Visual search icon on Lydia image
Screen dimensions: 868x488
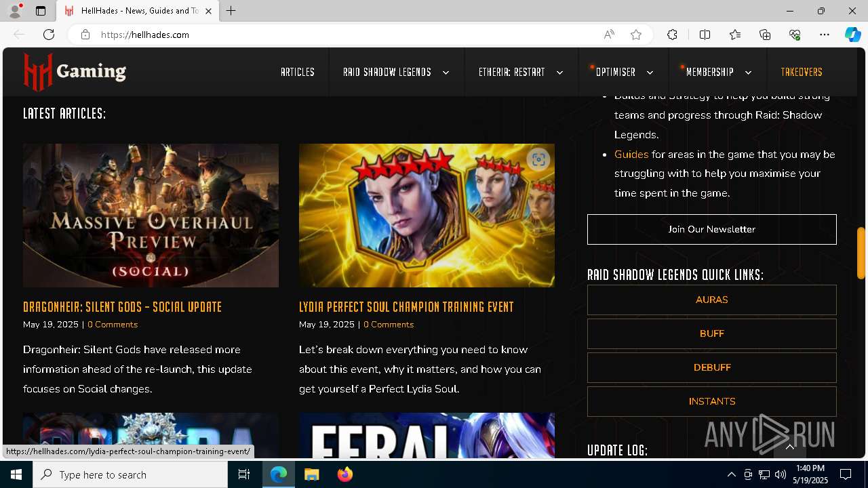click(538, 159)
